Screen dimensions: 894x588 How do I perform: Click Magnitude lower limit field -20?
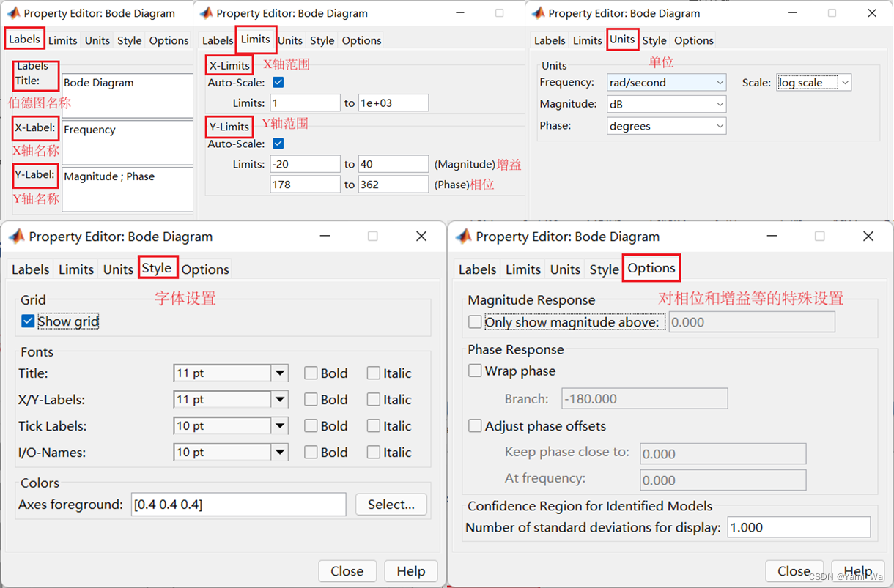click(x=306, y=164)
